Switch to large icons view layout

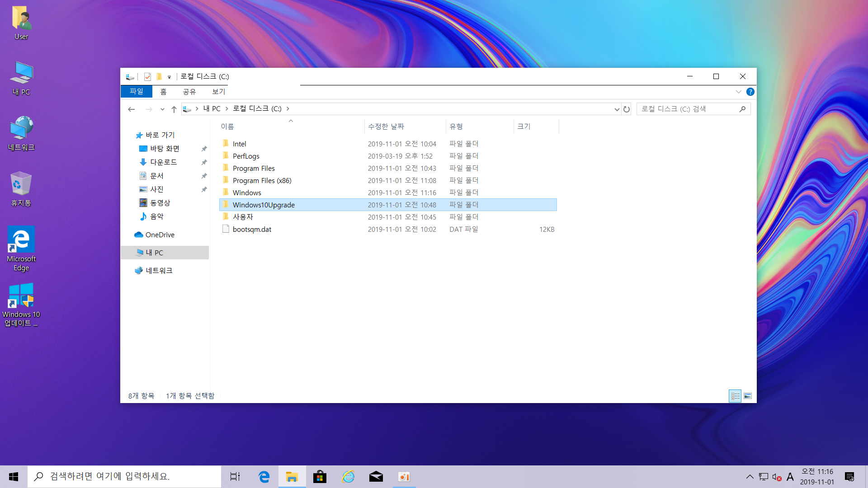[x=748, y=396]
